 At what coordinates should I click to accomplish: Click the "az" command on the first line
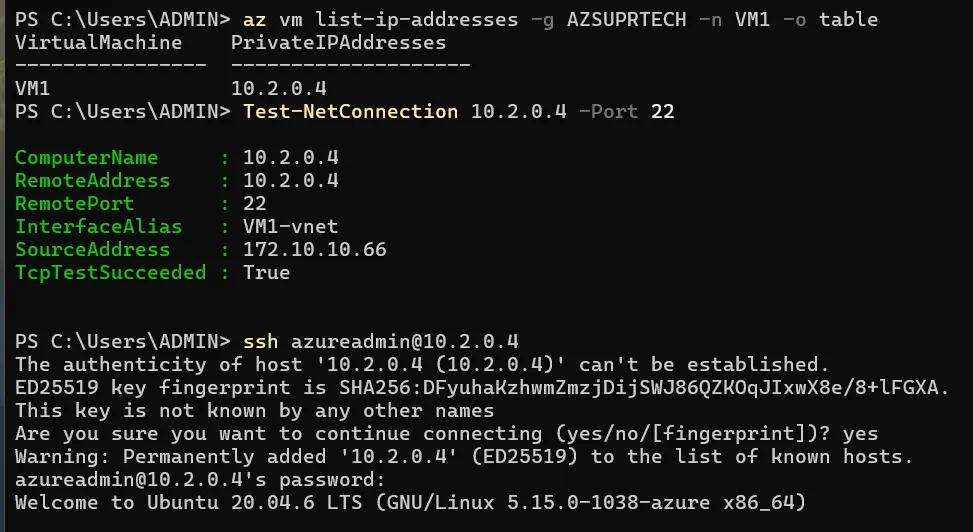(x=256, y=19)
